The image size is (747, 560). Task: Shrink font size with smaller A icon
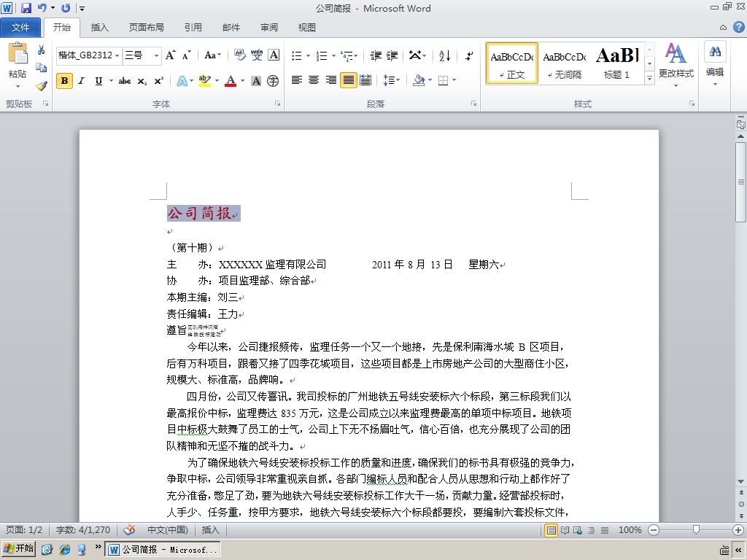click(186, 55)
